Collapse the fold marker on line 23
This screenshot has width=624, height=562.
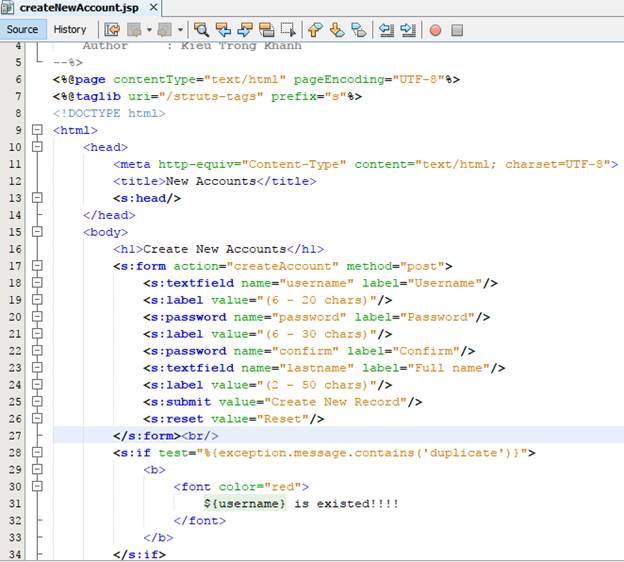pyautogui.click(x=37, y=367)
